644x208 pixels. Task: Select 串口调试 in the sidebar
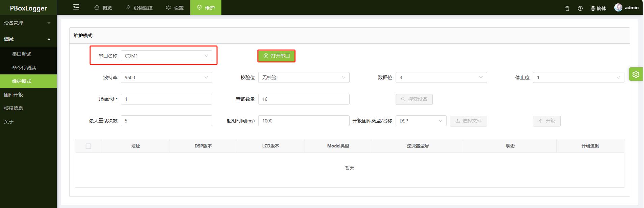click(28, 54)
